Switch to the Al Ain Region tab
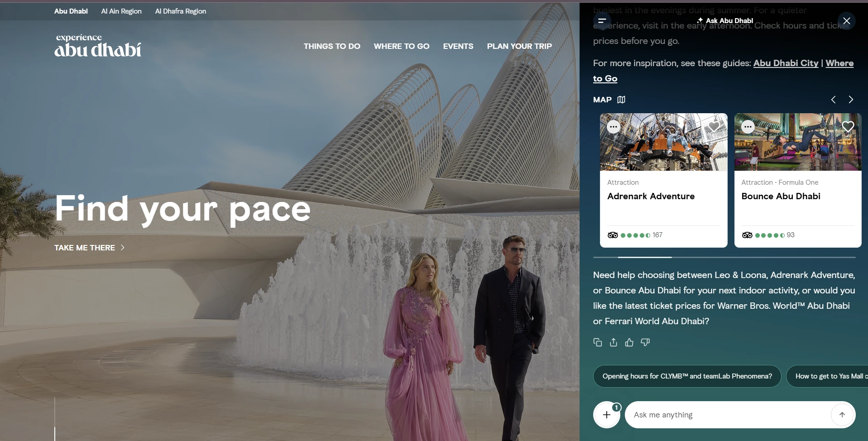Viewport: 868px width, 441px height. (x=121, y=11)
